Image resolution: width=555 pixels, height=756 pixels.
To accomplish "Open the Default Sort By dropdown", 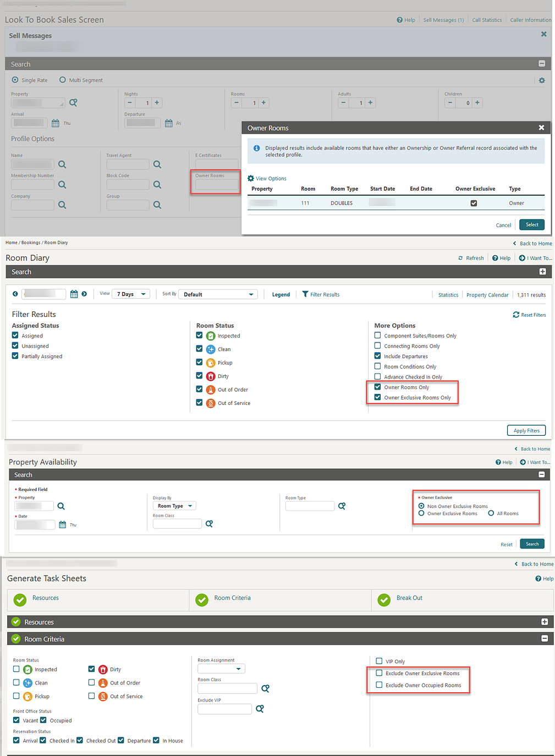I will 217,294.
